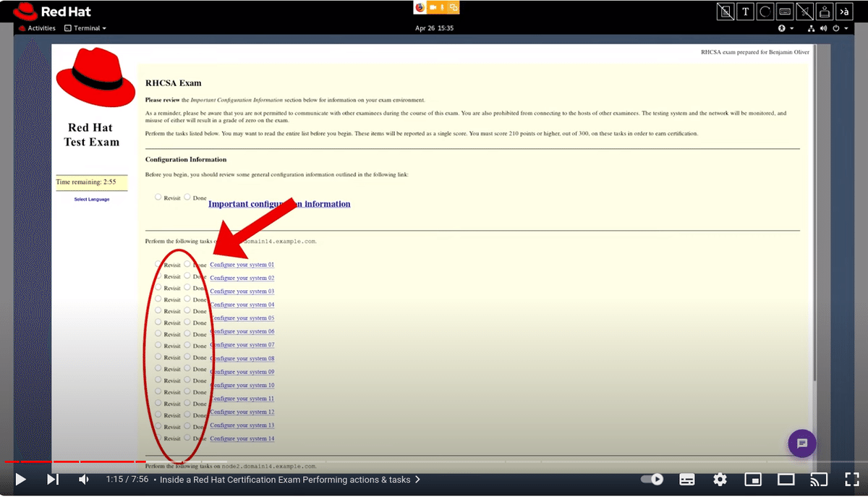This screenshot has width=868, height=497.
Task: Click the screen sharing indicator icon
Action: tap(454, 7)
